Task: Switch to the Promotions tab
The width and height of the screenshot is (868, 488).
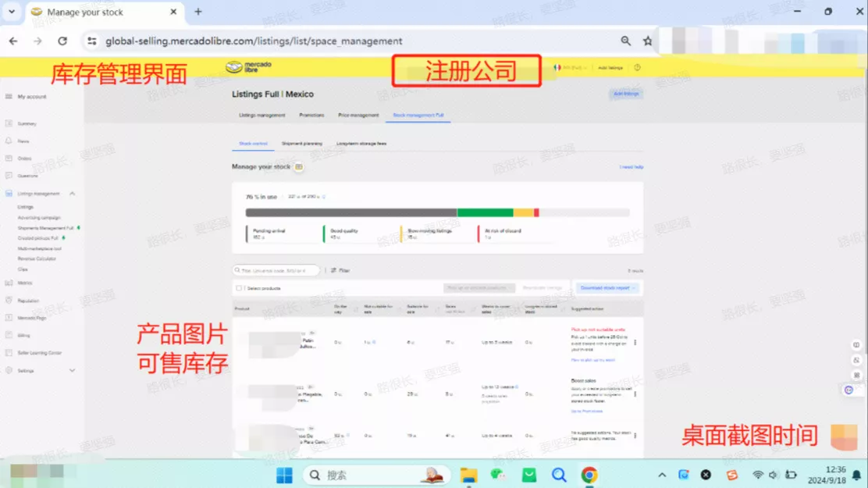Action: coord(311,115)
